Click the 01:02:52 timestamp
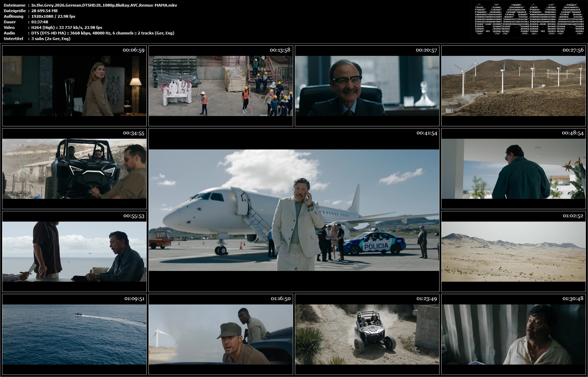 tap(573, 216)
